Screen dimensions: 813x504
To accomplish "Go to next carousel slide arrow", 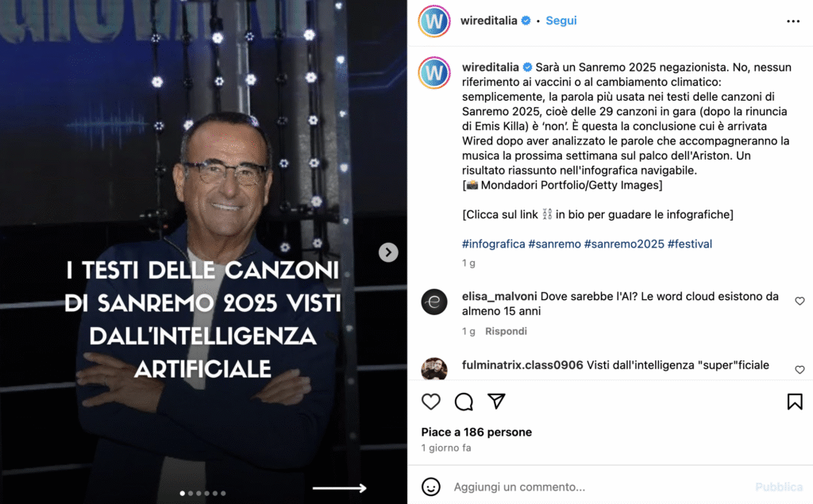I will pos(388,252).
